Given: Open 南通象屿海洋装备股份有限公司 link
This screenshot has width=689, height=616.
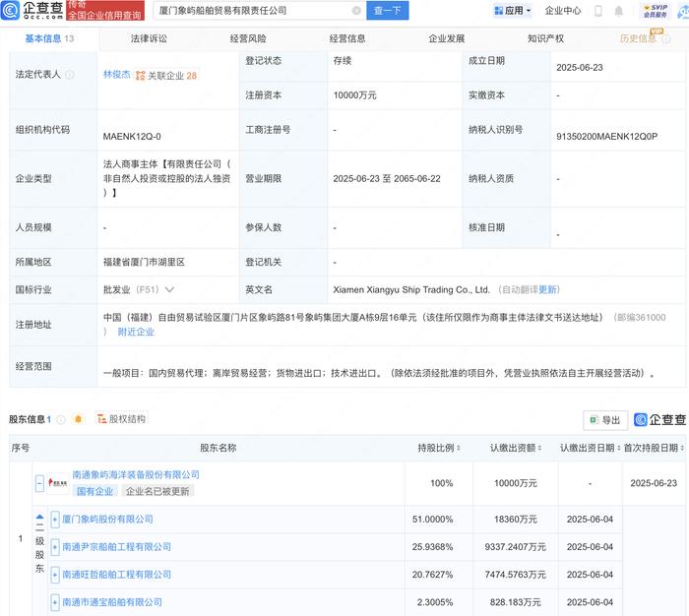Looking at the screenshot, I should (136, 474).
